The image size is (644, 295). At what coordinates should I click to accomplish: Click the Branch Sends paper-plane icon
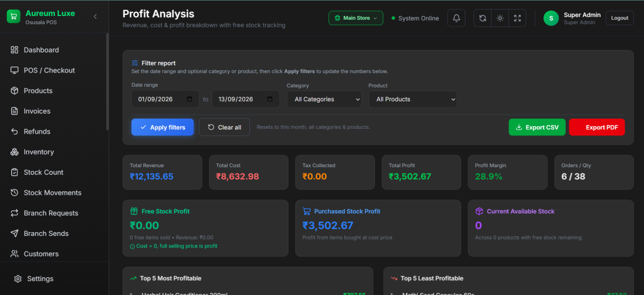click(14, 233)
